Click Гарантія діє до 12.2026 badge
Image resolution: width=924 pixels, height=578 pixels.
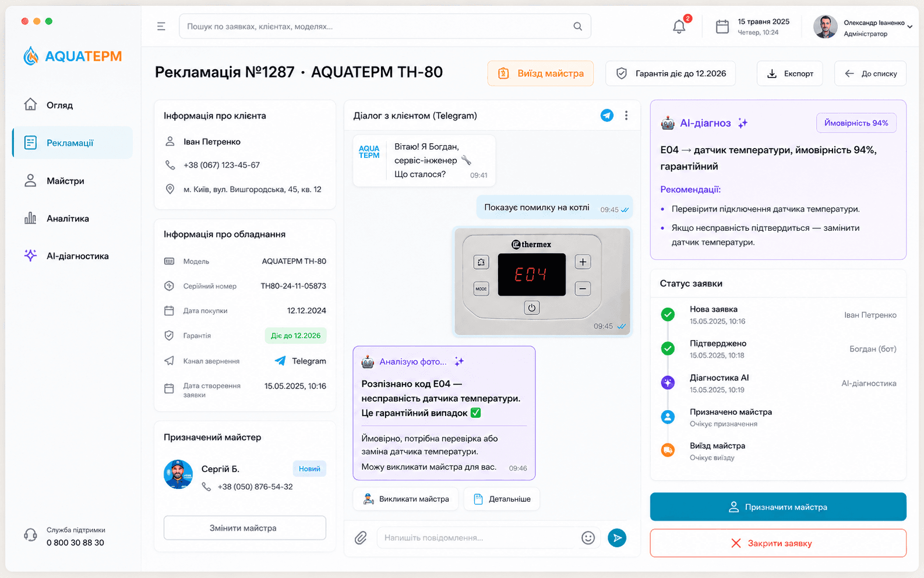click(x=671, y=73)
